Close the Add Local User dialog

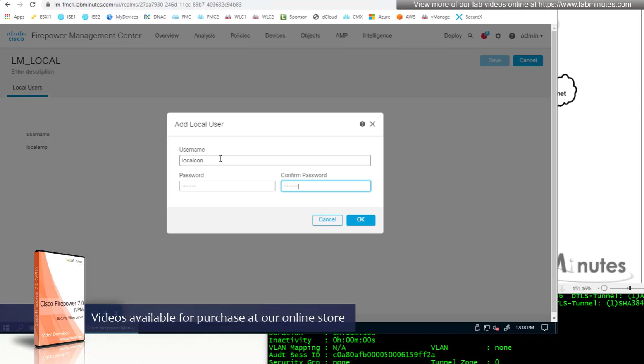(x=372, y=124)
